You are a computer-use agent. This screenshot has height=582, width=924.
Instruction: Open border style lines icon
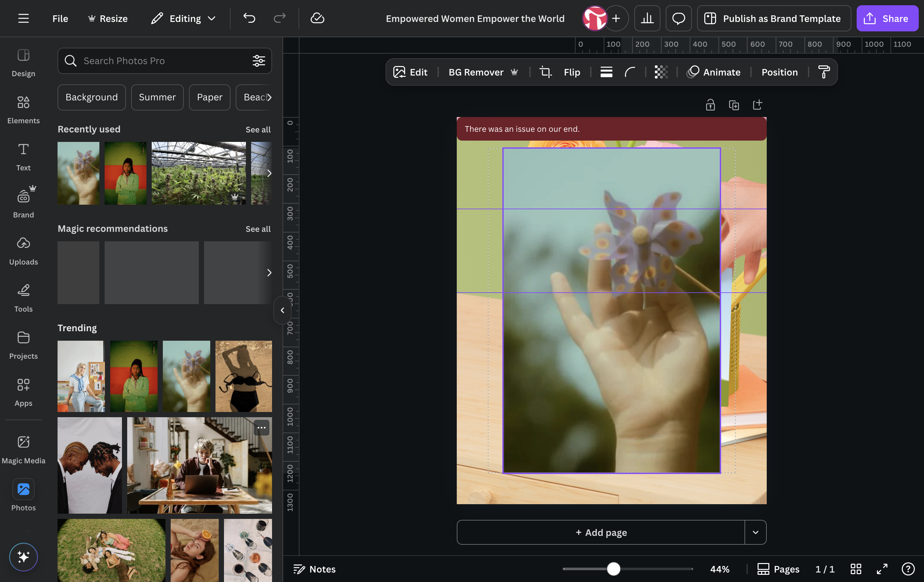coord(606,72)
